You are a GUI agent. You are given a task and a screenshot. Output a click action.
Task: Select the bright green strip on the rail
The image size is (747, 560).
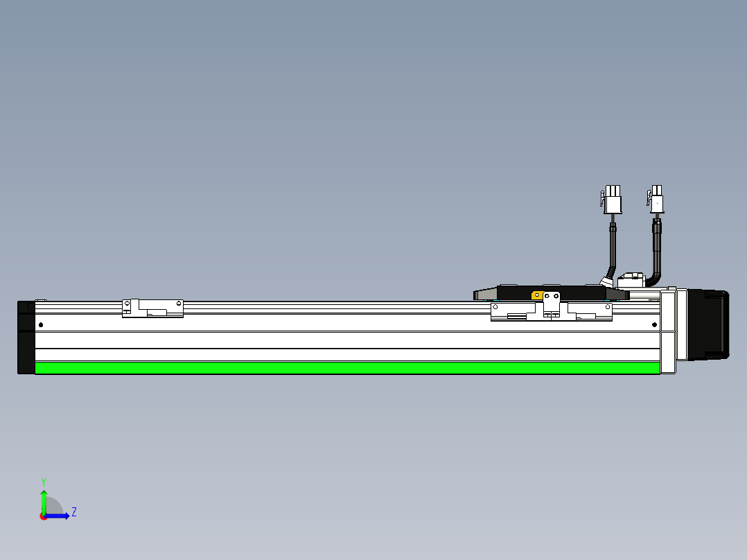click(347, 368)
